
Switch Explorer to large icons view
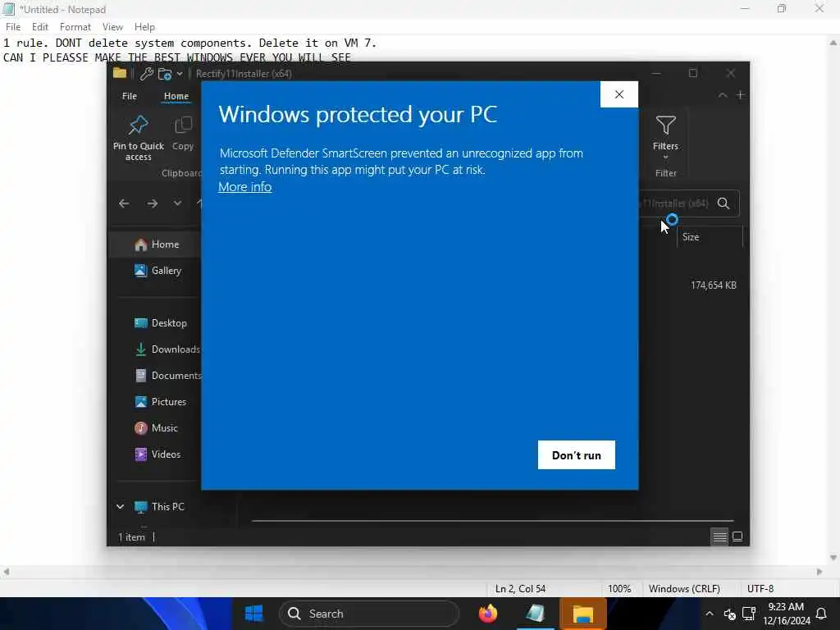[x=737, y=536]
